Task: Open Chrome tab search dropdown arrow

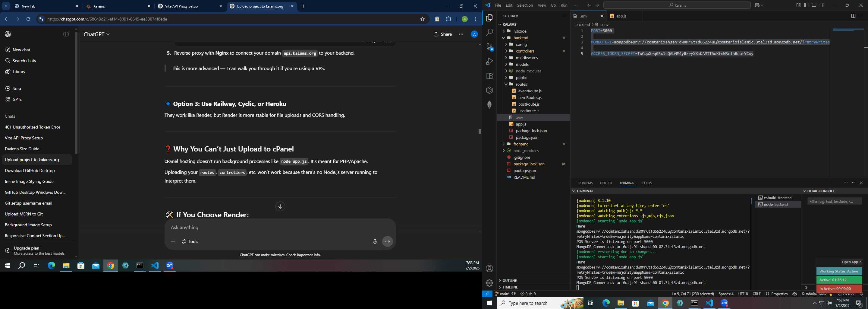Action: [6, 6]
